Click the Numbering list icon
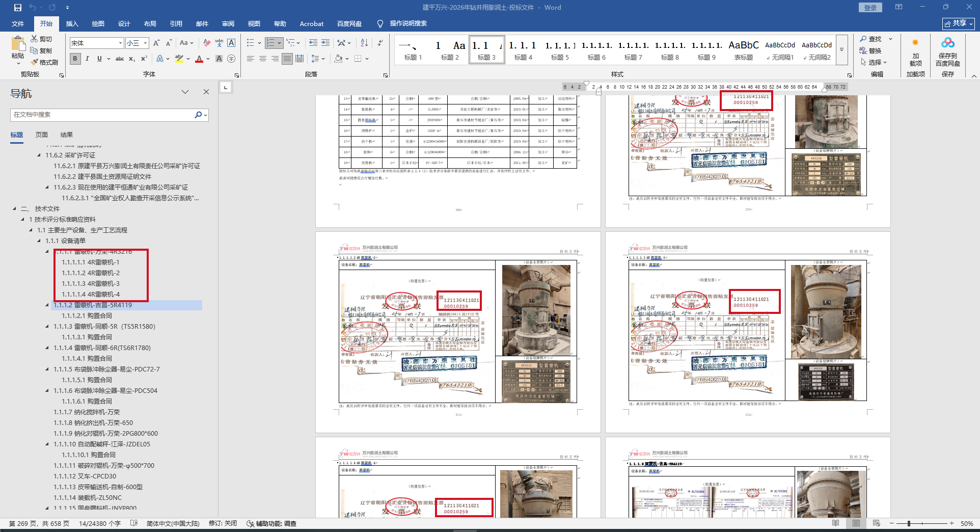This screenshot has width=980, height=532. [x=270, y=43]
